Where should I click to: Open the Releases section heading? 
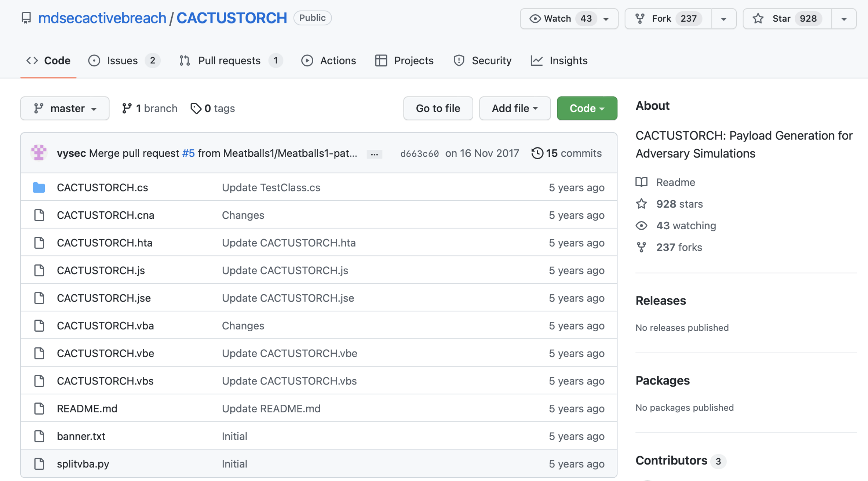[660, 300]
